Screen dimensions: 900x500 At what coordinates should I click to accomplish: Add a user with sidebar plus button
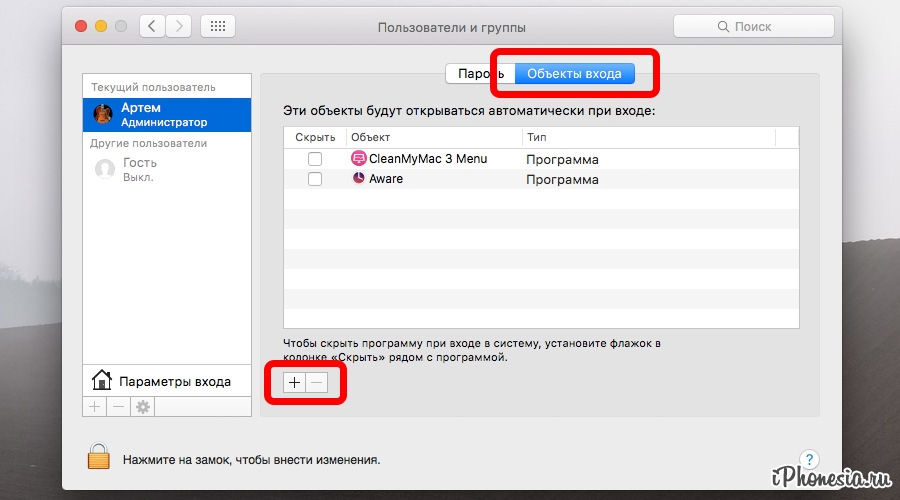[x=95, y=407]
